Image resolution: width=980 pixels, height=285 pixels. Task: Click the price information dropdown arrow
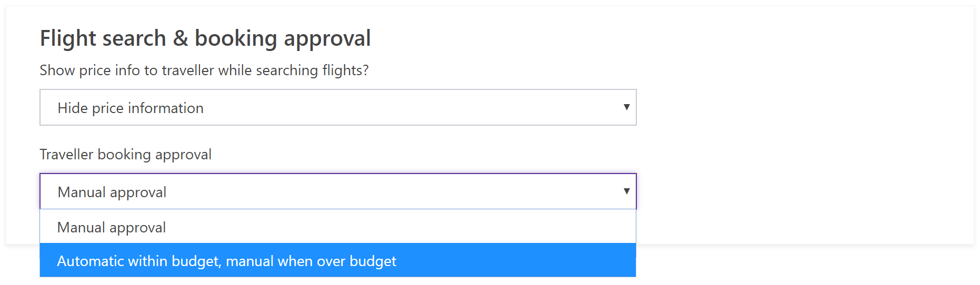click(x=626, y=107)
